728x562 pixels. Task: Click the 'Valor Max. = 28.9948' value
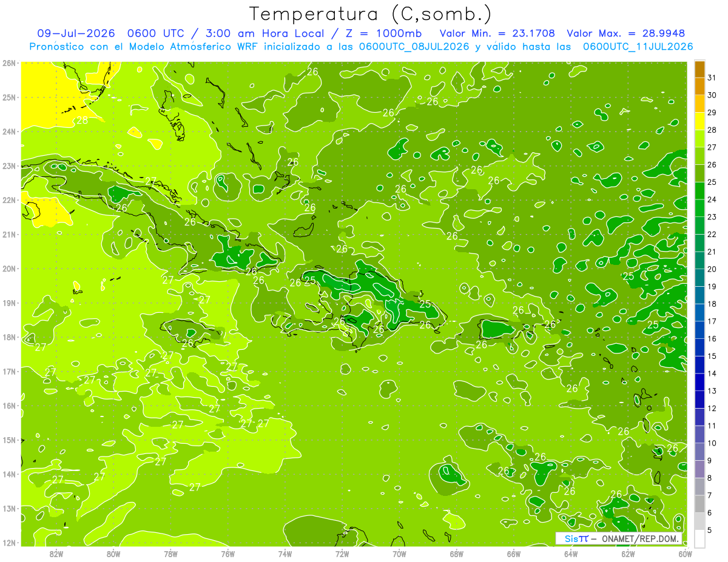click(627, 33)
